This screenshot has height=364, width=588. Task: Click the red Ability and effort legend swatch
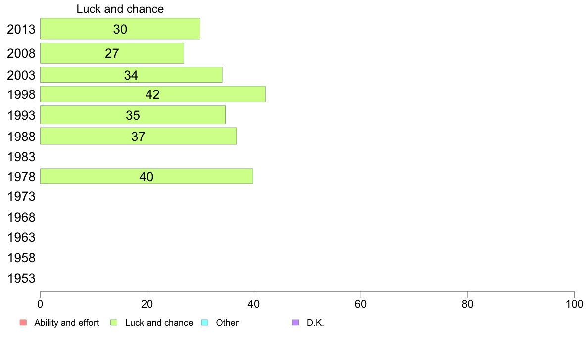coord(23,323)
